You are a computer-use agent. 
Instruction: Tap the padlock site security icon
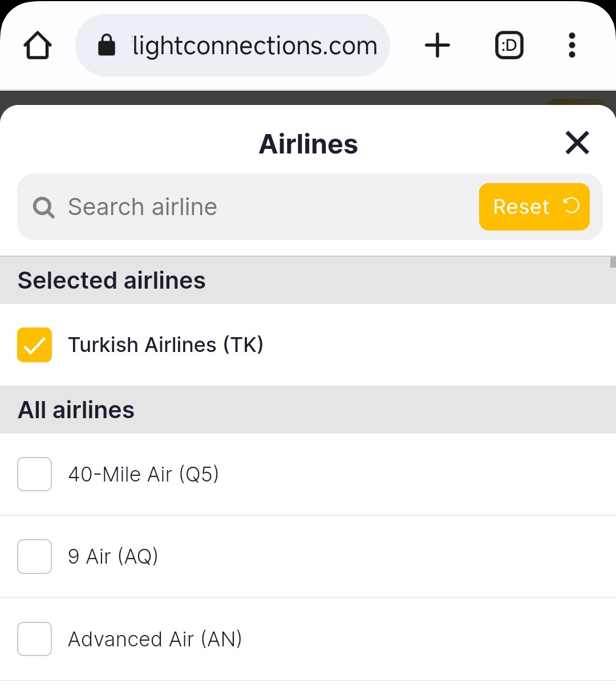pyautogui.click(x=107, y=45)
